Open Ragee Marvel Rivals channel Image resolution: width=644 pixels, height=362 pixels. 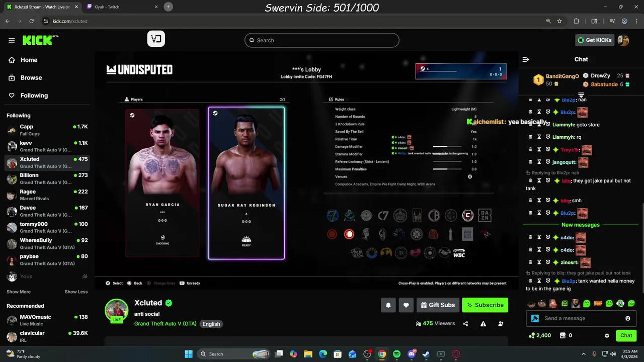[47, 195]
